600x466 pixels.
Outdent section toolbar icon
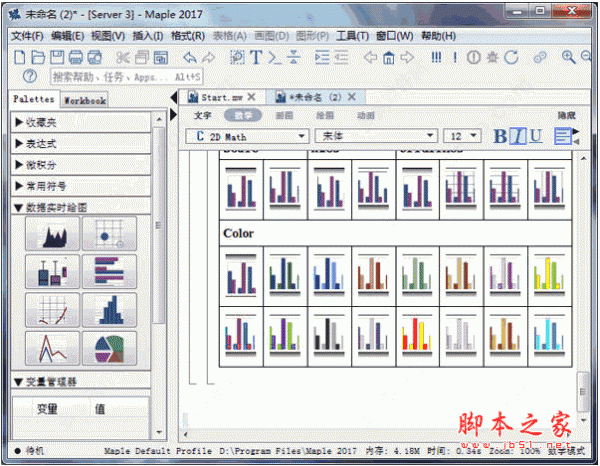pos(341,57)
